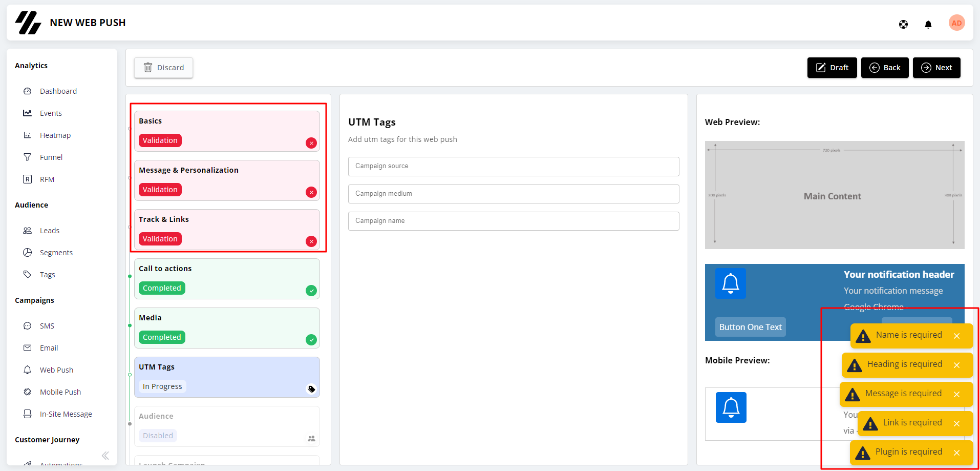Open the AD user avatar menu
980x471 pixels.
pyautogui.click(x=956, y=23)
